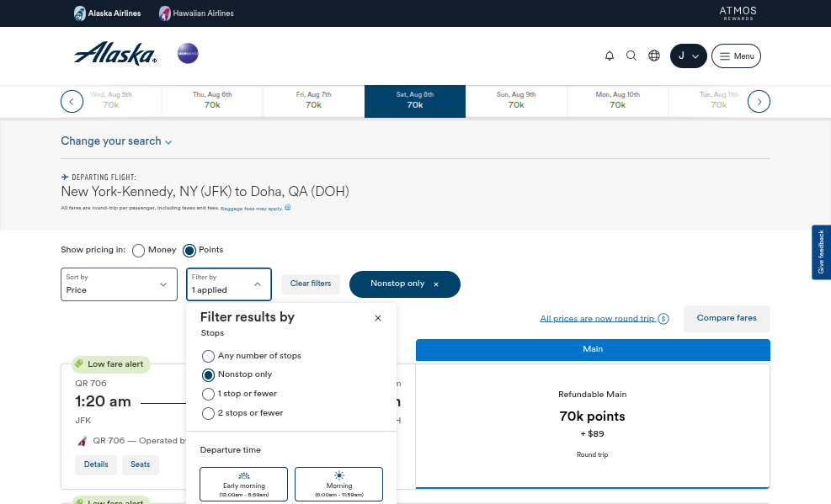
Task: Toggle Early morning departure time
Action: pos(244,484)
